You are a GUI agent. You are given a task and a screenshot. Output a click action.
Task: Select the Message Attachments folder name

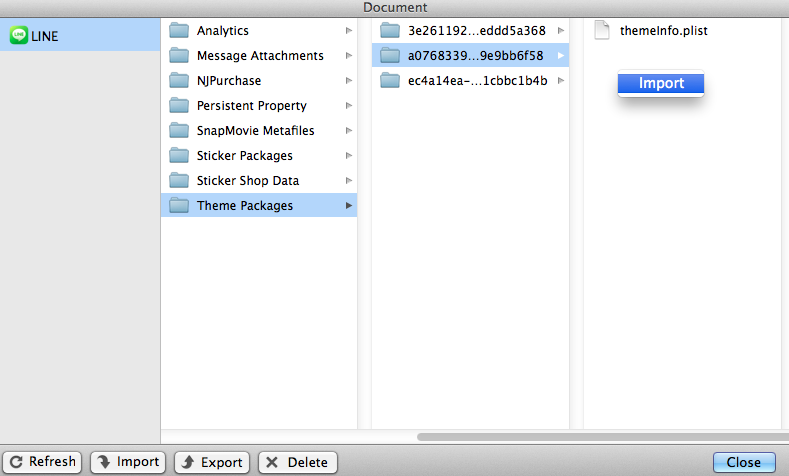[x=260, y=55]
